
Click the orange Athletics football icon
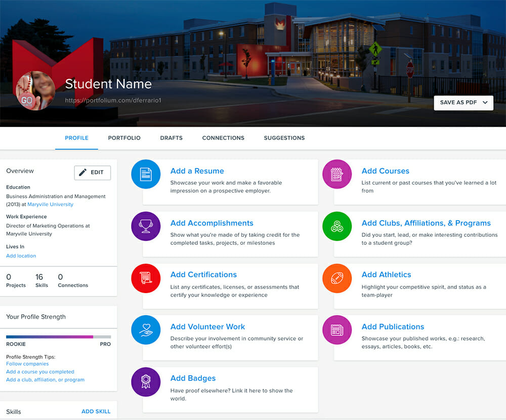coord(337,278)
